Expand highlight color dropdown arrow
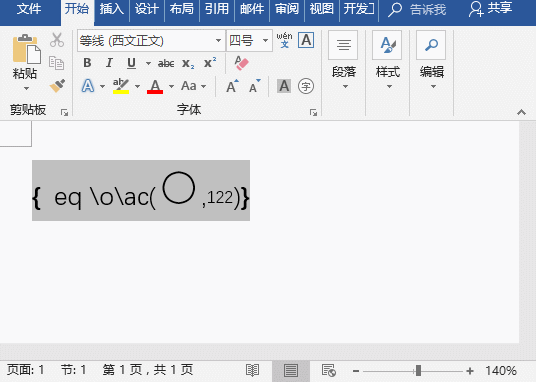 tap(137, 86)
